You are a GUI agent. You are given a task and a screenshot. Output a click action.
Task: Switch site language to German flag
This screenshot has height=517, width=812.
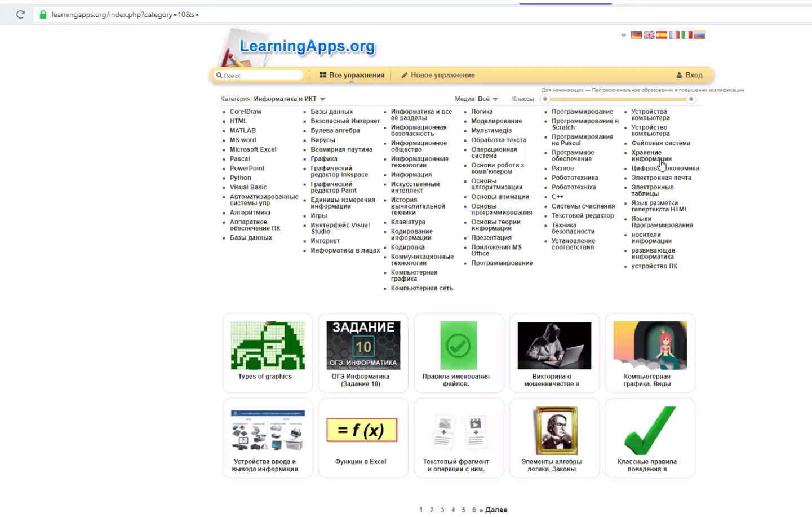636,35
